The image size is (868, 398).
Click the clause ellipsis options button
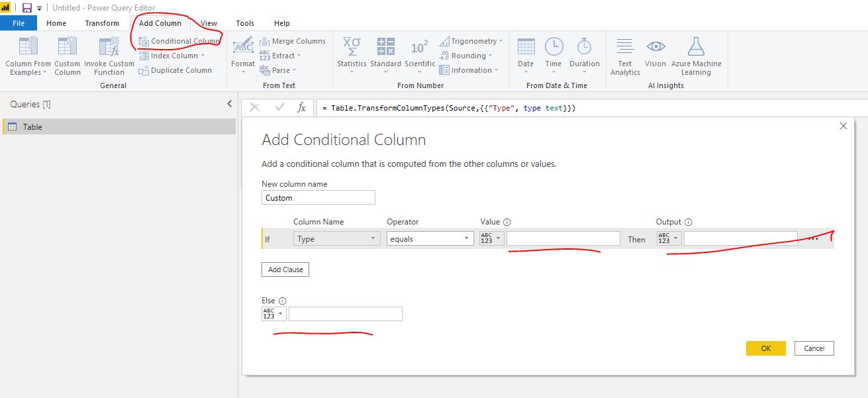(814, 239)
